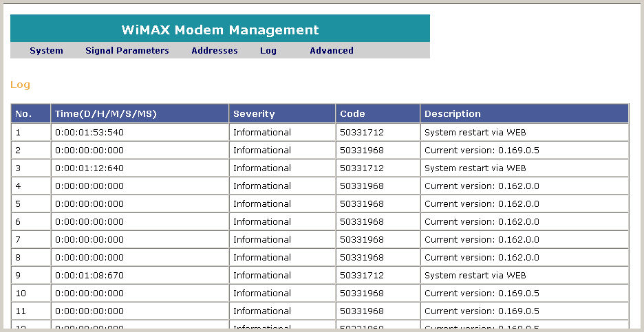This screenshot has width=644, height=332.
Task: Select the Informational severity in row 7
Action: (261, 239)
